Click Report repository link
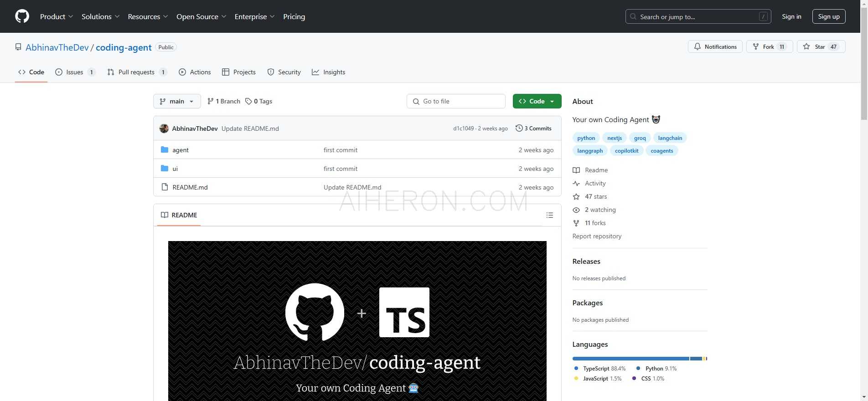The height and width of the screenshot is (401, 868). click(597, 236)
